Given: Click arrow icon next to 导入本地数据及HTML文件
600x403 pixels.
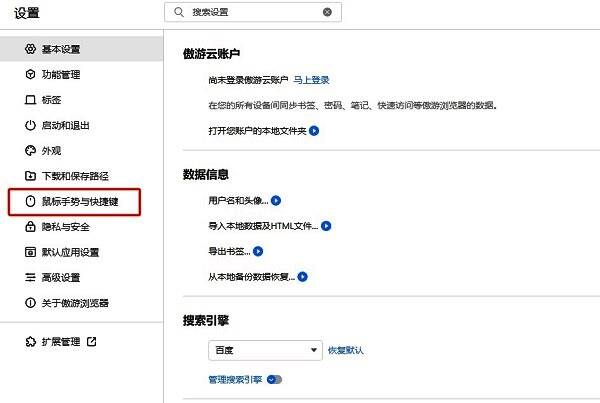Looking at the screenshot, I should point(326,226).
